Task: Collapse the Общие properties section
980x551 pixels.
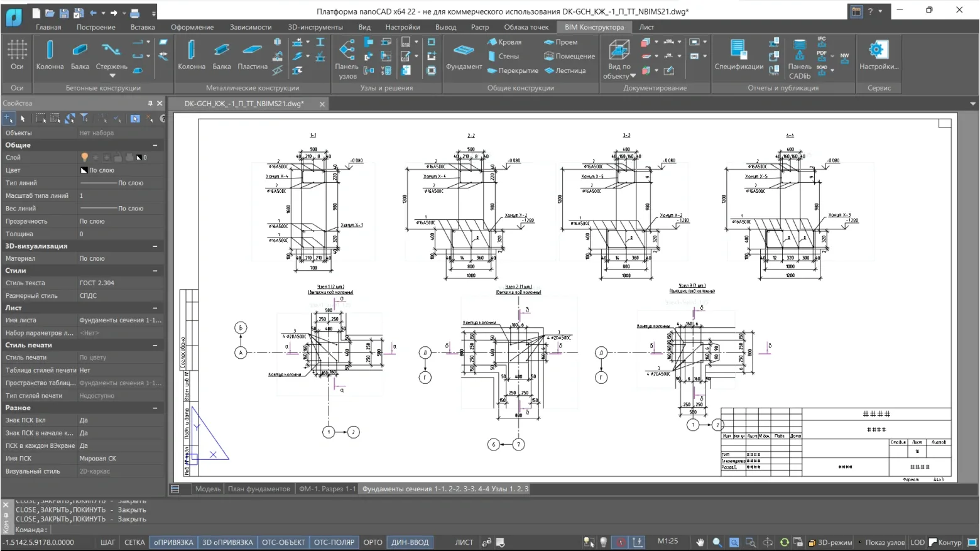Action: tap(155, 145)
